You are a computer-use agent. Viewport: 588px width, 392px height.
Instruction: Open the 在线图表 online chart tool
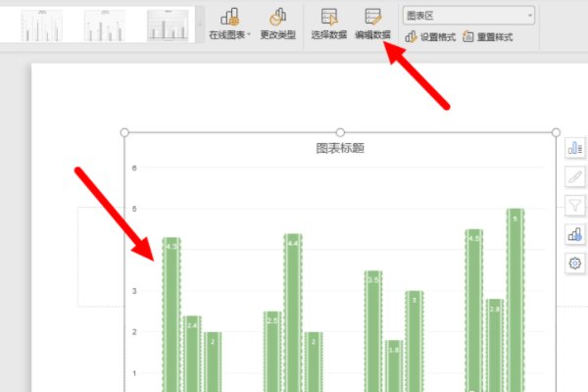[229, 24]
